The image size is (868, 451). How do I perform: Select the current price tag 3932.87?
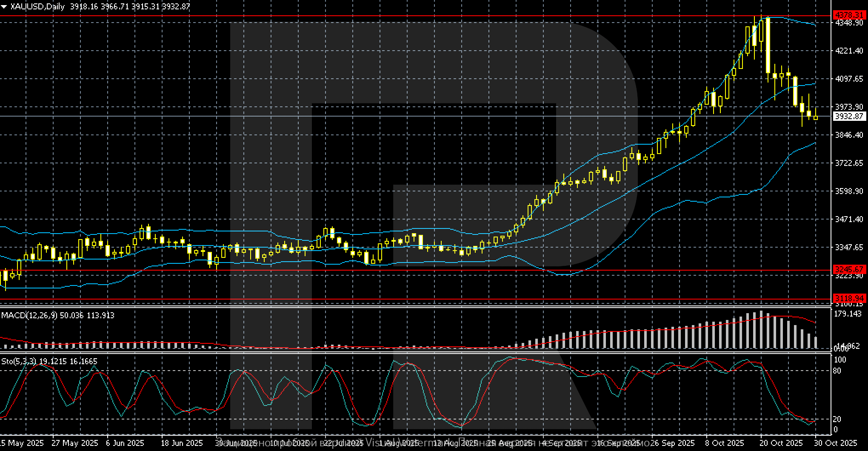(851, 117)
